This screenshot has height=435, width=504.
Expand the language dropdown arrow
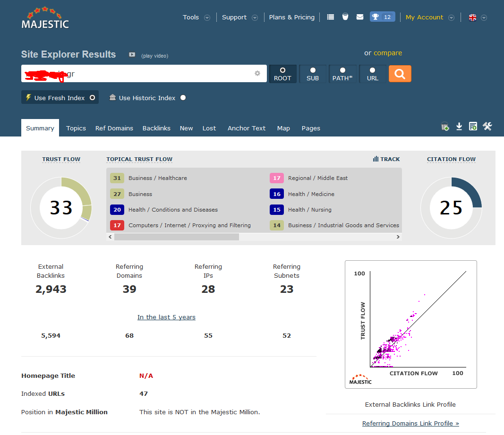click(484, 17)
